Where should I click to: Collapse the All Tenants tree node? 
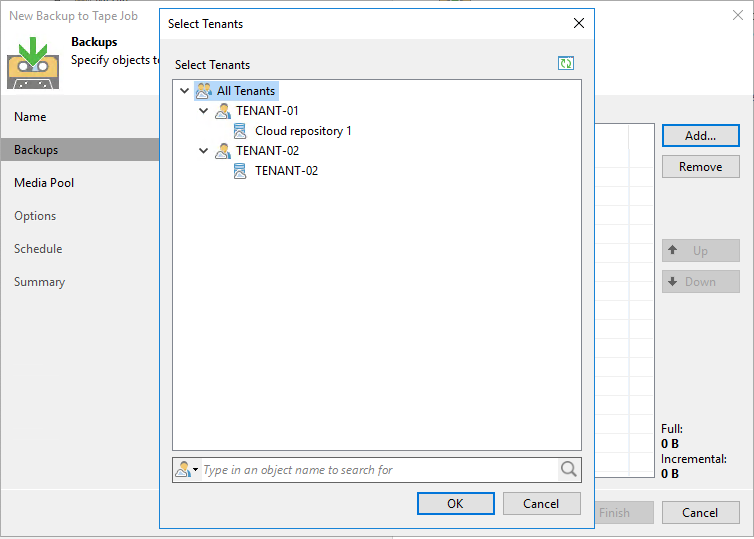(x=184, y=90)
